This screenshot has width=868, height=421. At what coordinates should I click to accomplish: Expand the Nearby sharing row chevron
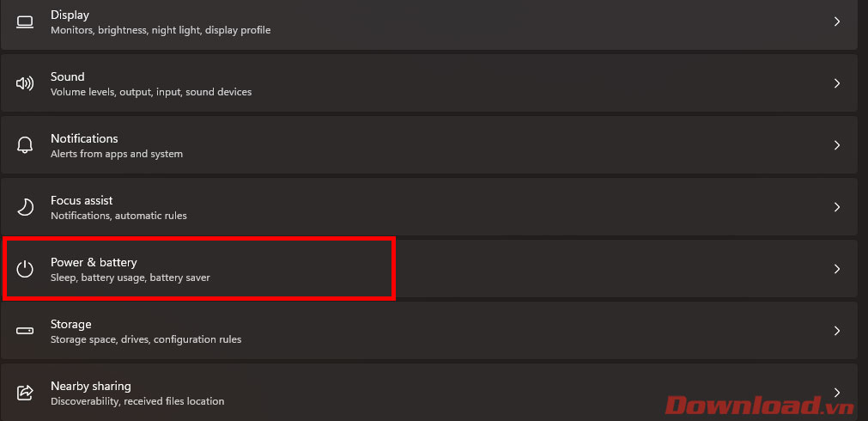click(837, 393)
